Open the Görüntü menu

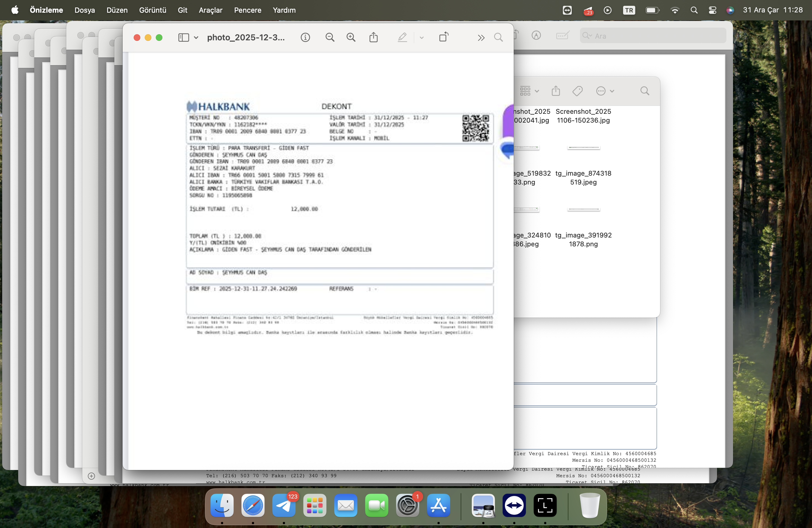[152, 10]
